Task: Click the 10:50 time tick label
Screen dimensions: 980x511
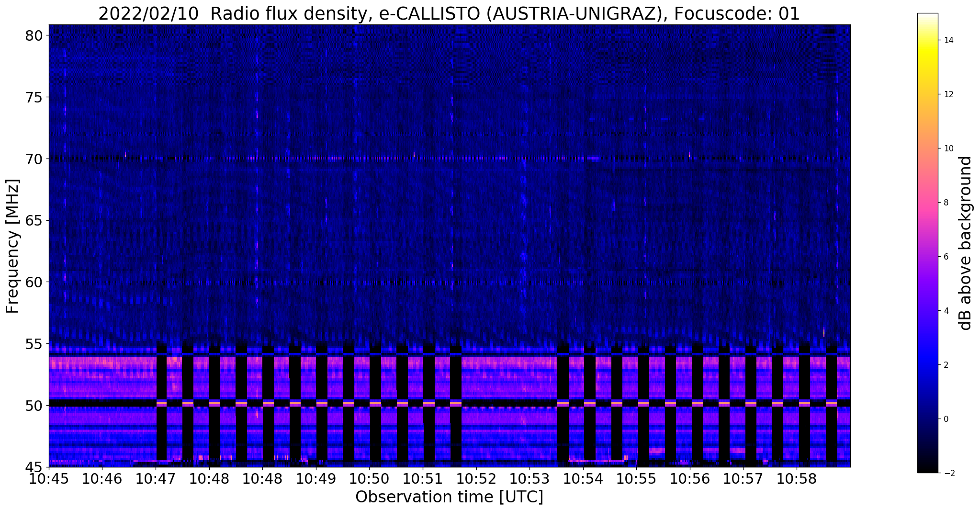Action: tap(369, 479)
